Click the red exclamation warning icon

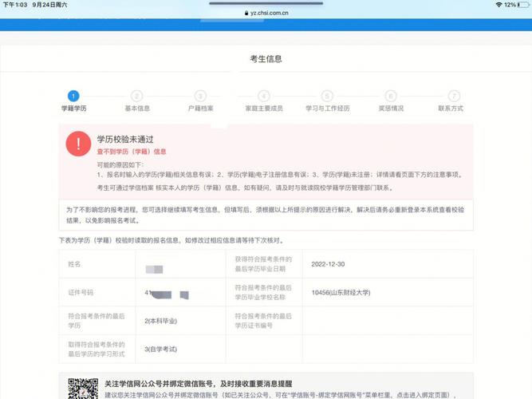[x=78, y=144]
